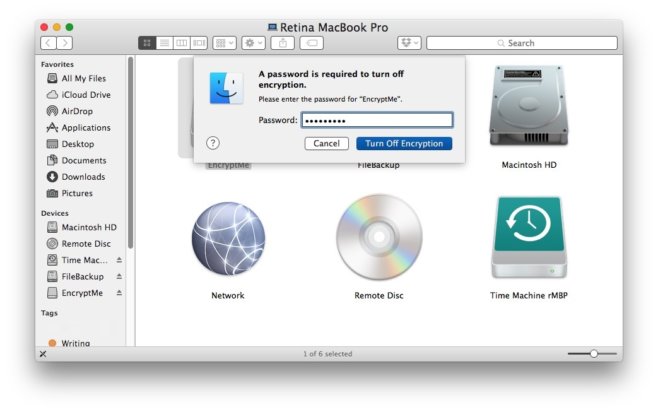Click the icon size slider

click(x=592, y=354)
